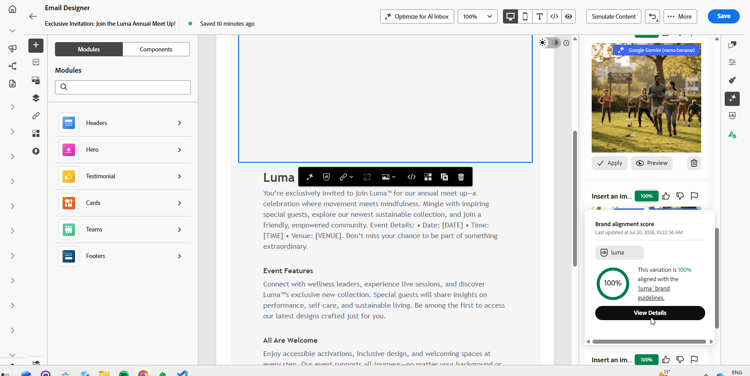This screenshot has height=376, width=750.
Task: Duplicate the selected component in floating toolbar
Action: coord(444,177)
